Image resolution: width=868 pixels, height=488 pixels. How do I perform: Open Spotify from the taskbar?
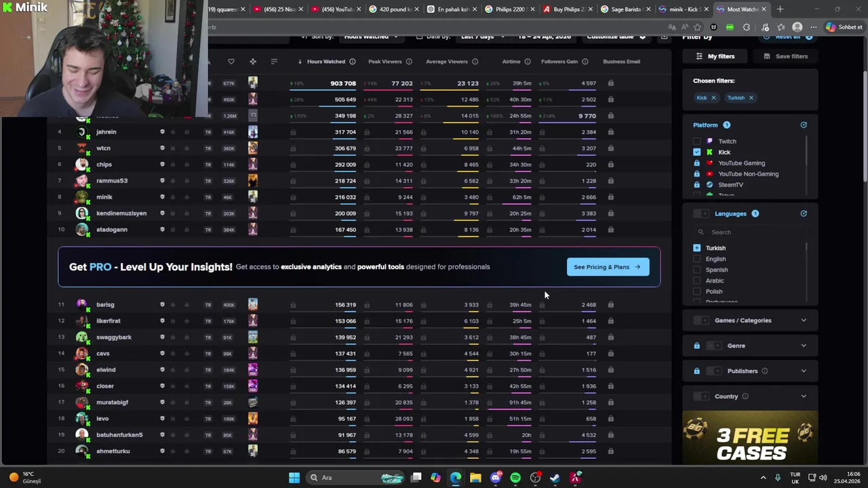515,478
